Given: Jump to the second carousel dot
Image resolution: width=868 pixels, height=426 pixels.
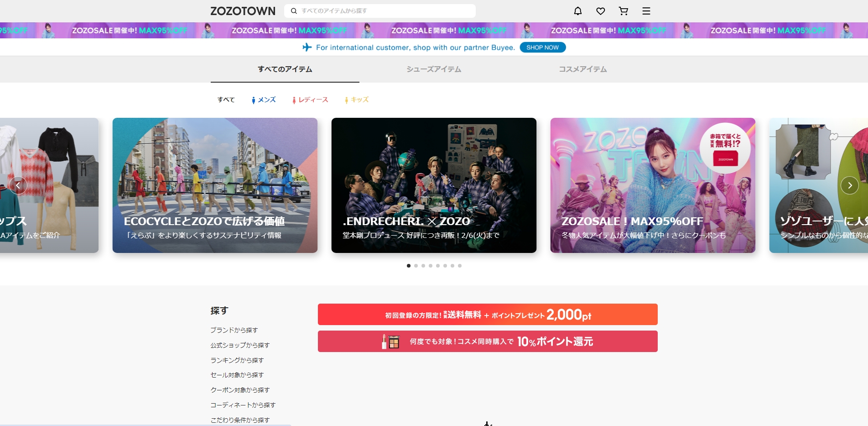Looking at the screenshot, I should (x=416, y=266).
